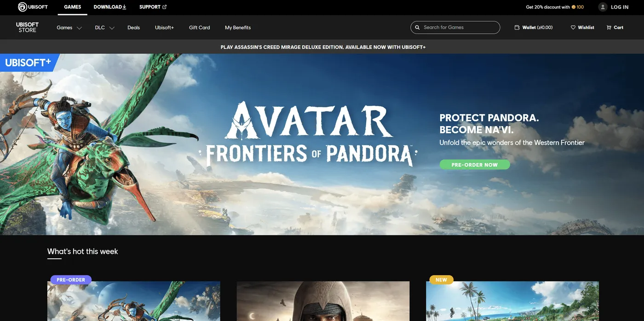Expand the Games dropdown chevron
Screen dimensions: 644x321
(79, 28)
